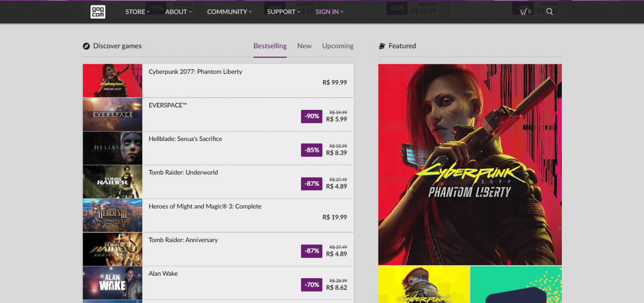Viewport: 644px width, 303px height.
Task: Click the EVERSPACE cover art
Action: 112,114
